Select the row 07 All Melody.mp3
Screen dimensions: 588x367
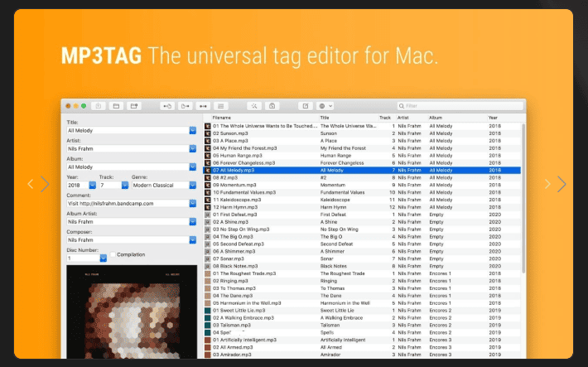(x=362, y=171)
